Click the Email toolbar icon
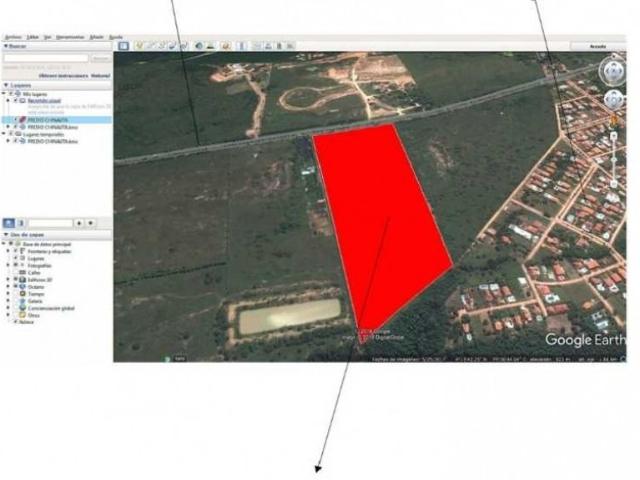Image resolution: width=640 pixels, height=480 pixels. pyautogui.click(x=257, y=46)
